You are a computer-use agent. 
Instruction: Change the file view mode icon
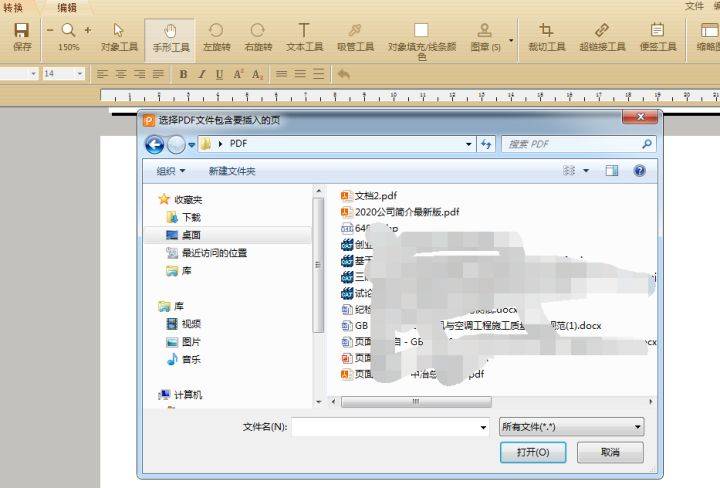coord(569,171)
